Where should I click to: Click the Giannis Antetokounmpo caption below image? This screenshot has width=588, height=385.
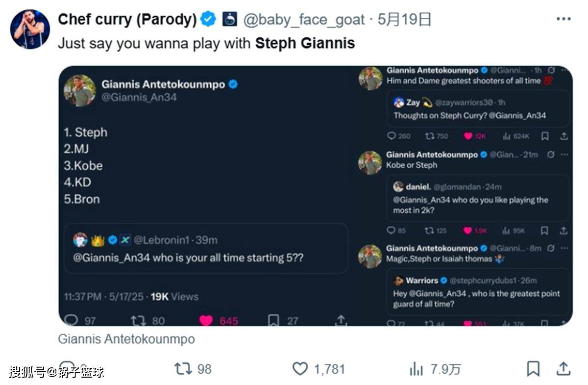(126, 339)
